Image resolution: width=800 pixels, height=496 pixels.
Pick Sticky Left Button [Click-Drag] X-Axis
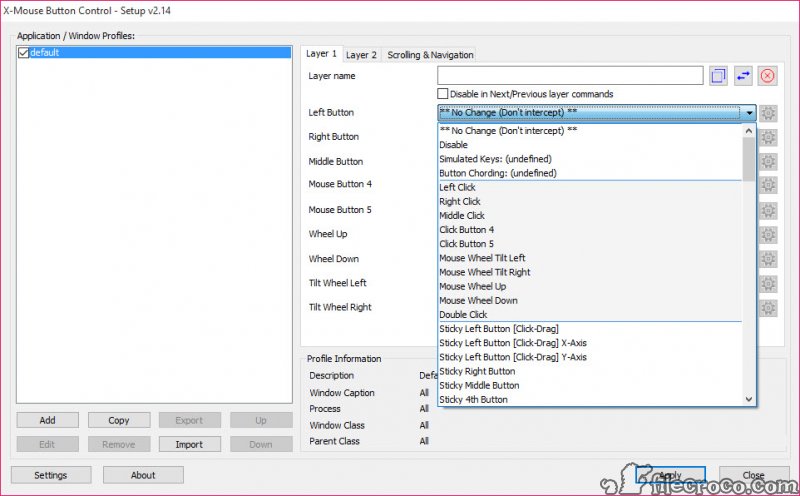pos(590,343)
